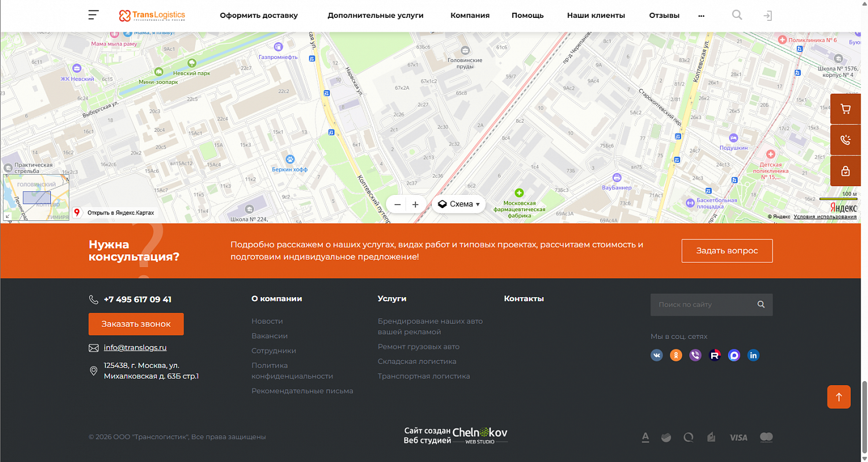Click the login icon in header
Screen dimensions: 868x462
tap(767, 16)
